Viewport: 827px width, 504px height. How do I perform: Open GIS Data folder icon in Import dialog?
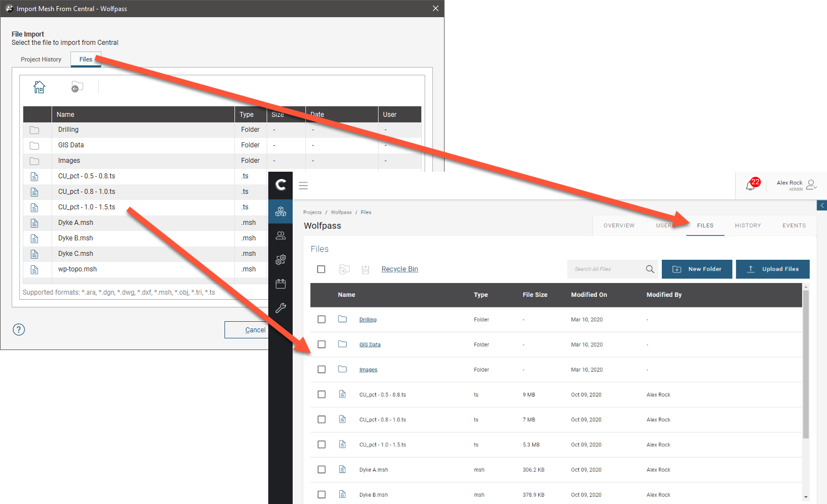pyautogui.click(x=34, y=146)
